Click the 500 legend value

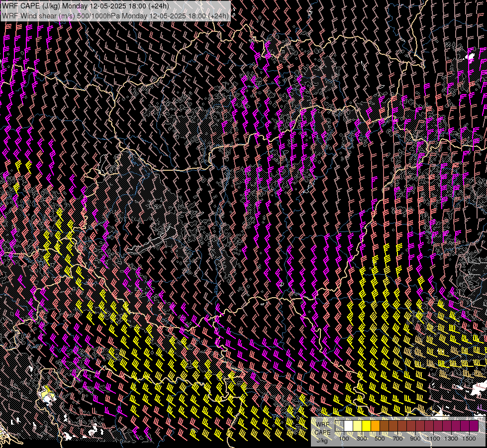380,439
